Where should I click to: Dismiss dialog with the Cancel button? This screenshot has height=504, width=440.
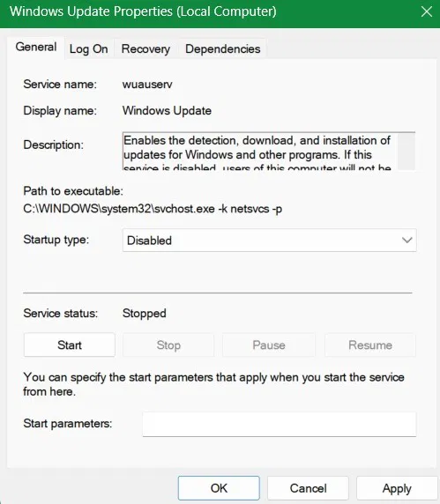[x=308, y=488]
